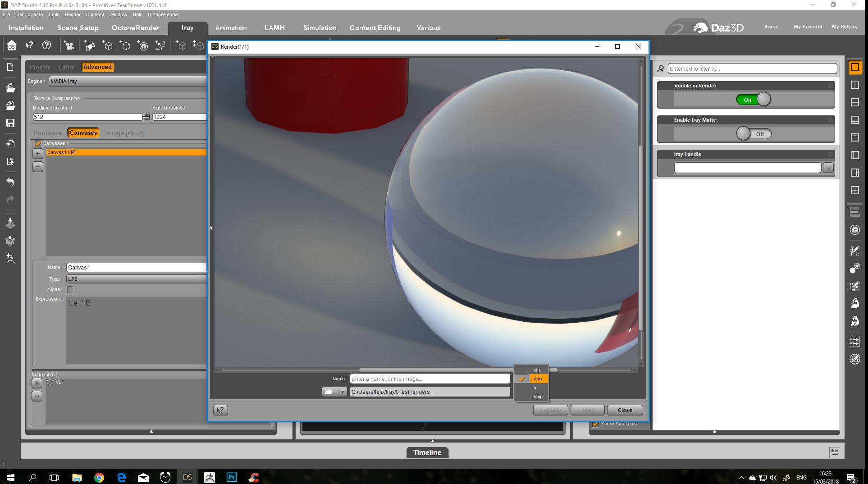Select NL1 in Node Lists

tap(55, 382)
